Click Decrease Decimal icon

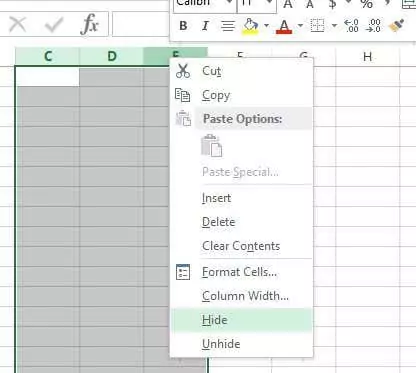pyautogui.click(x=373, y=26)
